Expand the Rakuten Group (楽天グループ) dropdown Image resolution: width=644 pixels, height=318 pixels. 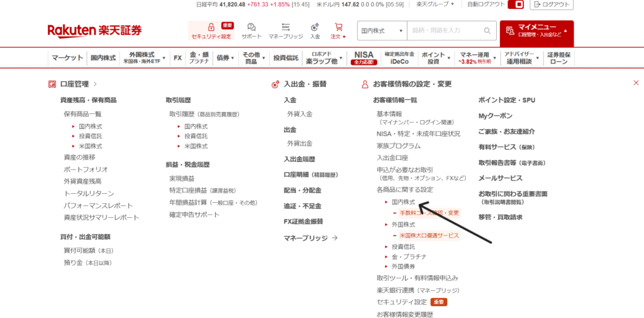(x=435, y=4)
